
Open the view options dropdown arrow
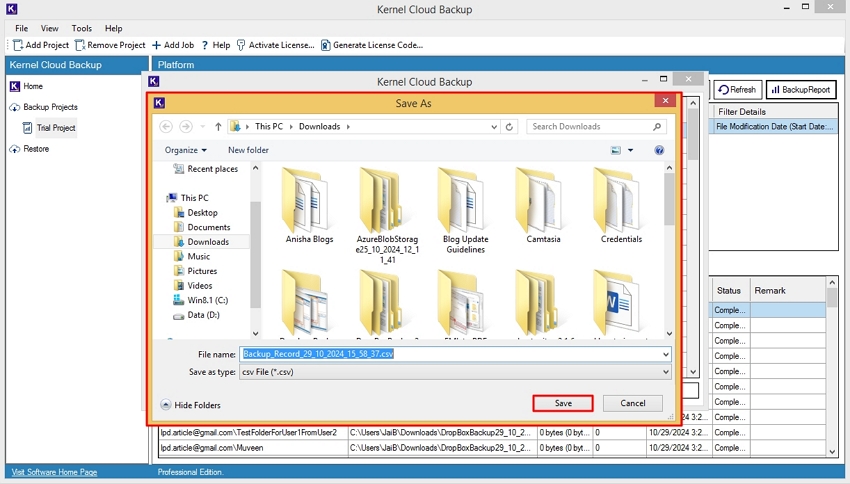(x=630, y=150)
